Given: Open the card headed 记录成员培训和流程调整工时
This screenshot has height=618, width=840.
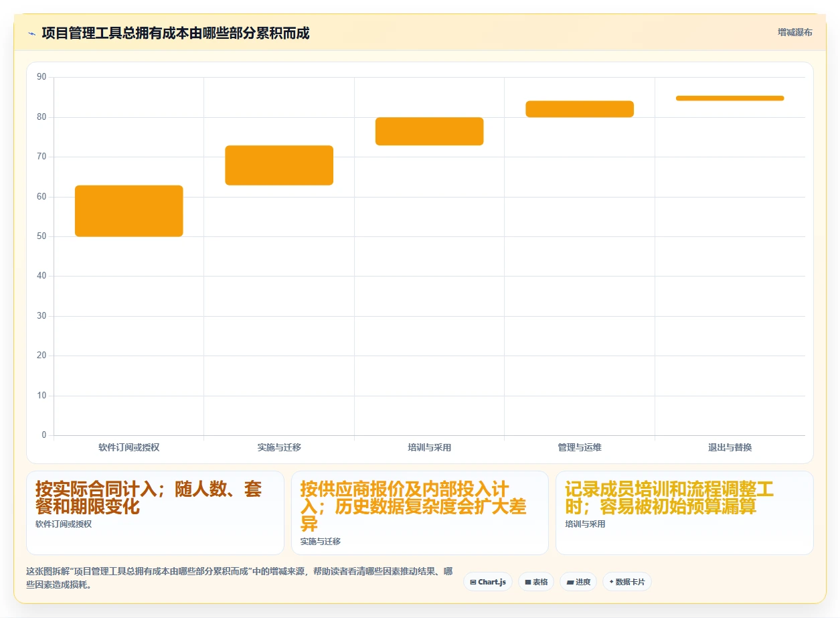Looking at the screenshot, I should point(685,513).
